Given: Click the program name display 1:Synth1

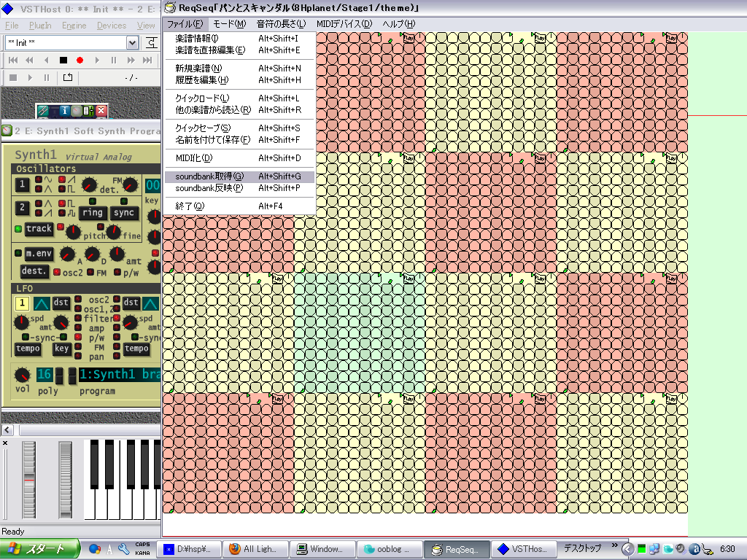Looking at the screenshot, I should 119,374.
